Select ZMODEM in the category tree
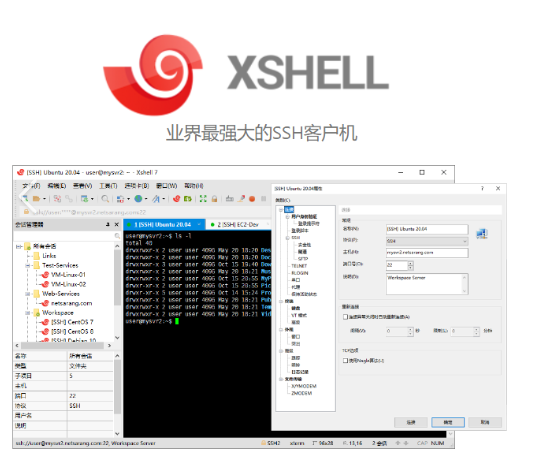This screenshot has height=457, width=535. click(x=301, y=393)
